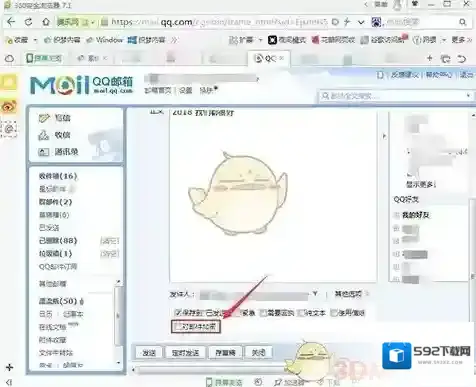Image resolution: width=476 pixels, height=387 pixels.
Task: Click 显示更多 show more contacts link
Action: (421, 184)
